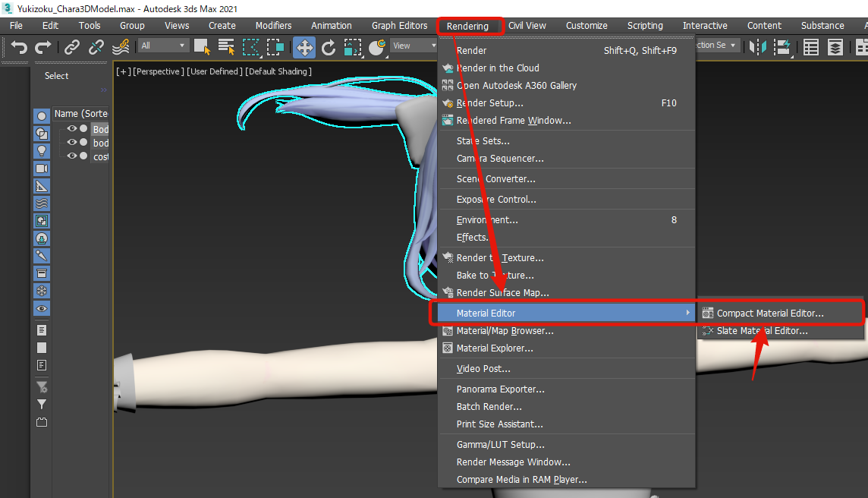Select Gamma/LUT Setup menu entry
This screenshot has width=868, height=498.
coord(567,444)
